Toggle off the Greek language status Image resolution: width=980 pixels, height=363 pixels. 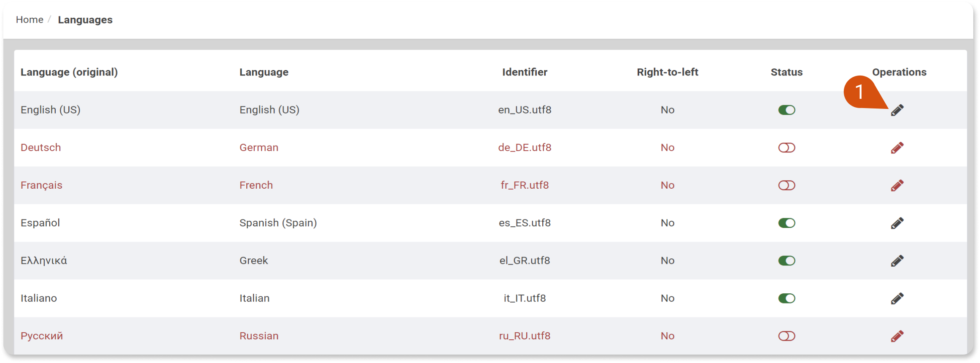(786, 260)
